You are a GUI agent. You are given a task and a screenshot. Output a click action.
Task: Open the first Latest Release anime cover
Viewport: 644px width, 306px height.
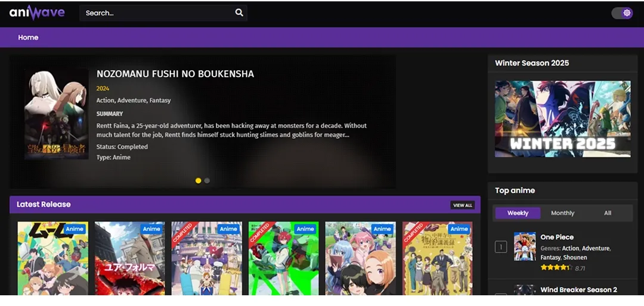[x=52, y=258]
